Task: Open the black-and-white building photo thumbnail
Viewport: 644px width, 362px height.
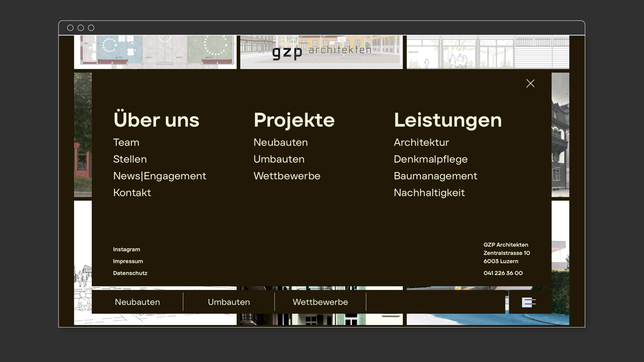Action: click(x=560, y=135)
